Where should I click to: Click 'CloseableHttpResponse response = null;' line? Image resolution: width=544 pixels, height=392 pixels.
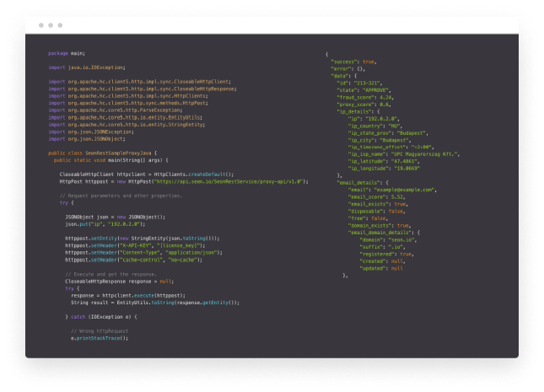120,282
